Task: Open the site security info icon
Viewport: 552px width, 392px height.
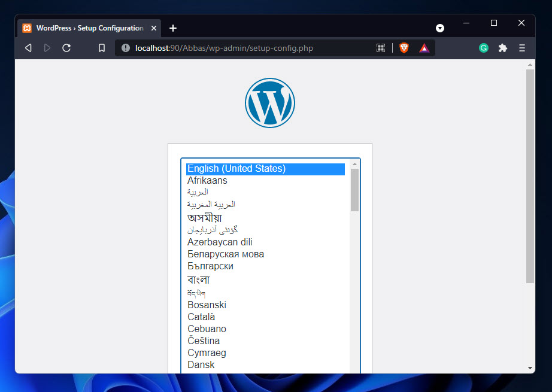Action: (126, 48)
